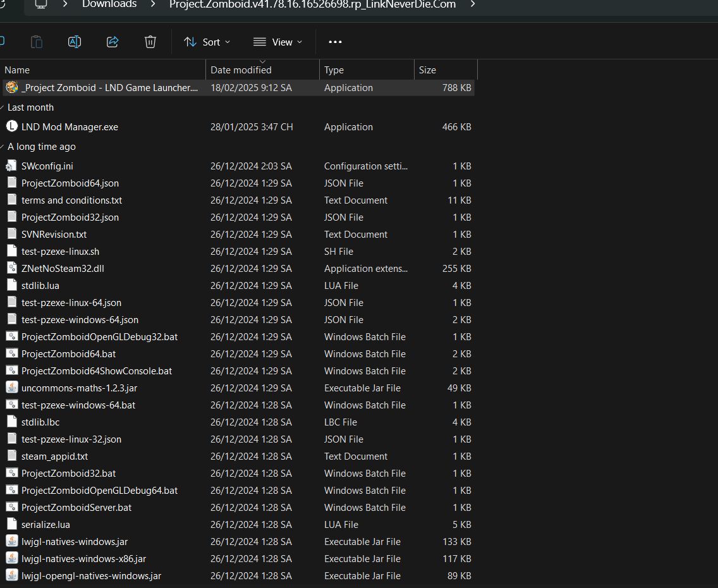Select the LND Mod Manager.exe icon
The image size is (718, 588).
click(11, 126)
